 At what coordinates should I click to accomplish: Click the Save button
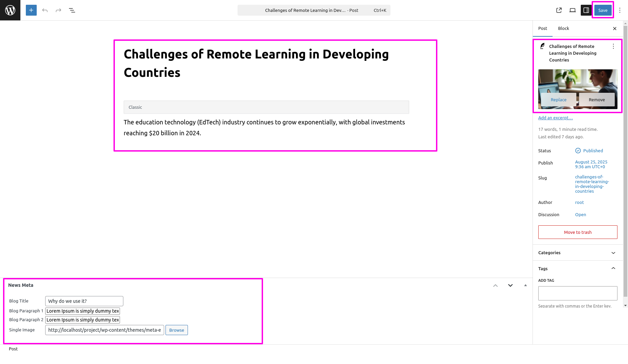point(603,10)
